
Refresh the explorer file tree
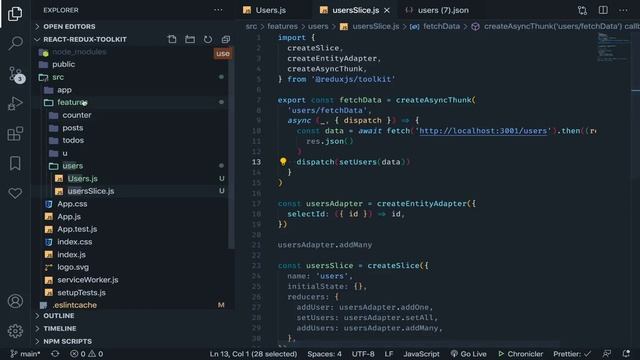pyautogui.click(x=208, y=39)
